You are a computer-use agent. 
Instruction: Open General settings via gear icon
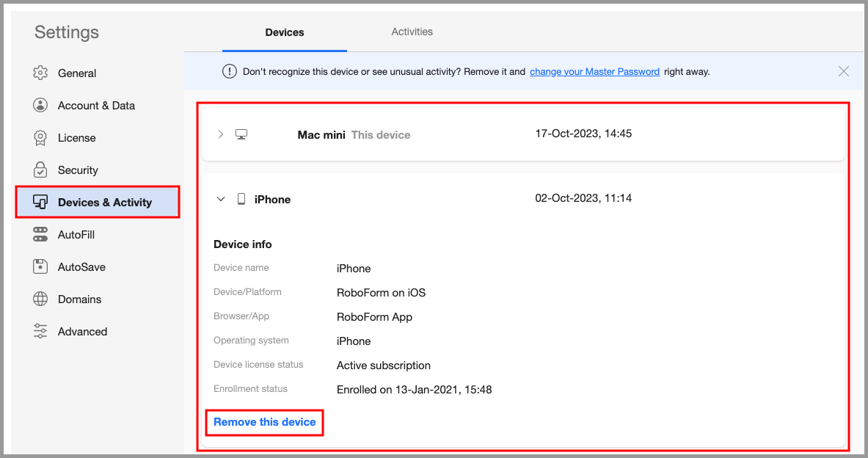click(x=40, y=73)
